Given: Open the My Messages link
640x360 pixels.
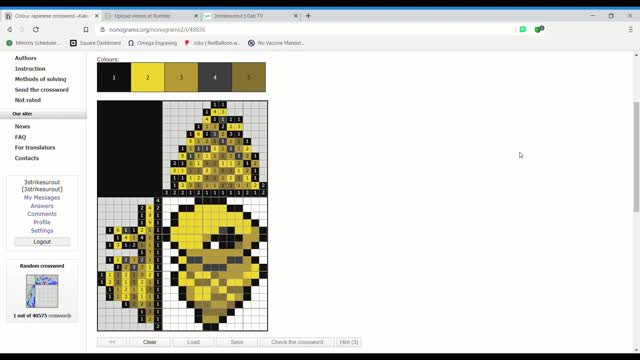Looking at the screenshot, I should point(42,198).
